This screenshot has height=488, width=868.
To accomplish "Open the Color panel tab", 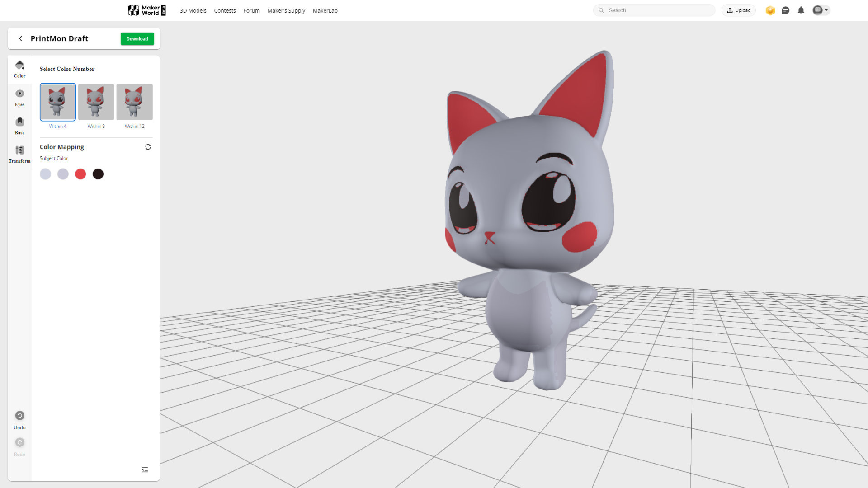I will pos(19,69).
